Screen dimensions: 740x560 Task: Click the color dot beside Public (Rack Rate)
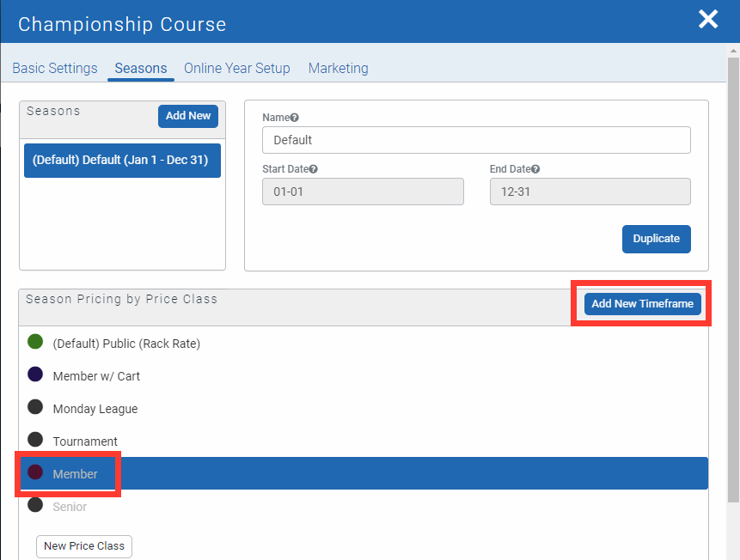click(35, 341)
